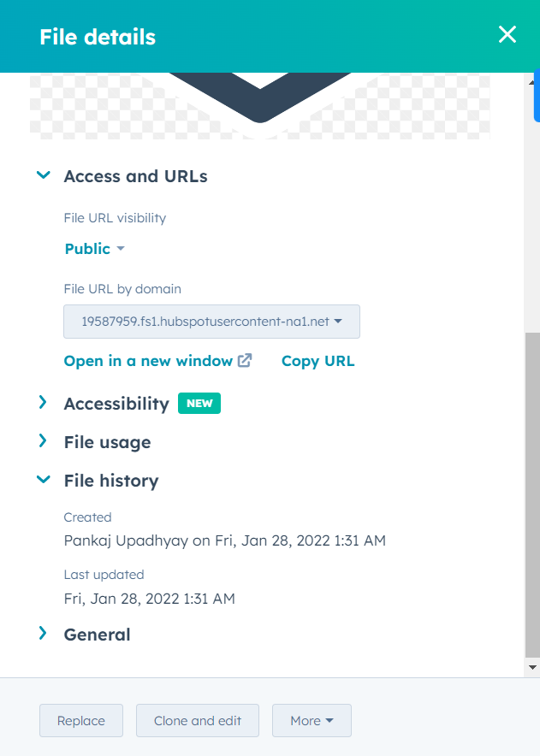Viewport: 540px width, 756px height.
Task: Click the chevron beside the General section
Action: tap(44, 634)
